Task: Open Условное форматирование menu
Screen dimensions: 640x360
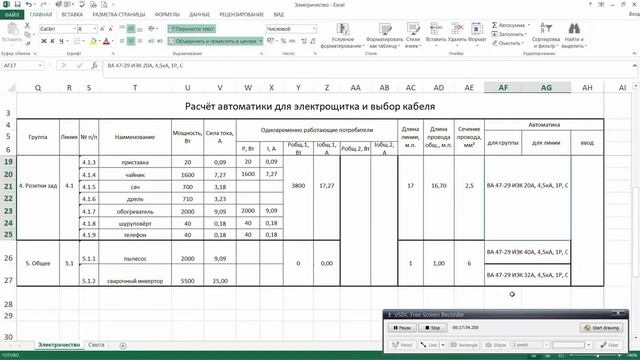Action: [x=342, y=36]
